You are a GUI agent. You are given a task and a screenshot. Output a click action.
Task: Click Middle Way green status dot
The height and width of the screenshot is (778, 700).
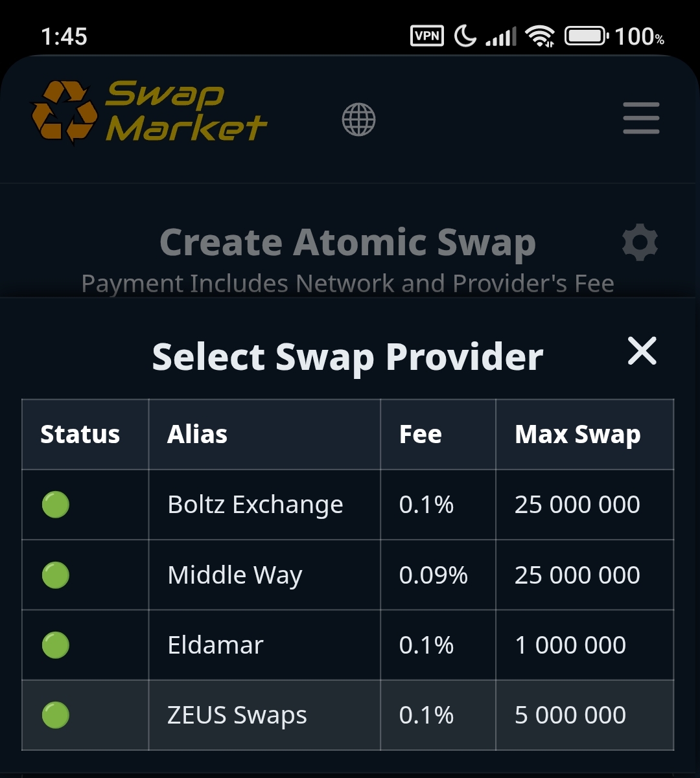click(56, 575)
